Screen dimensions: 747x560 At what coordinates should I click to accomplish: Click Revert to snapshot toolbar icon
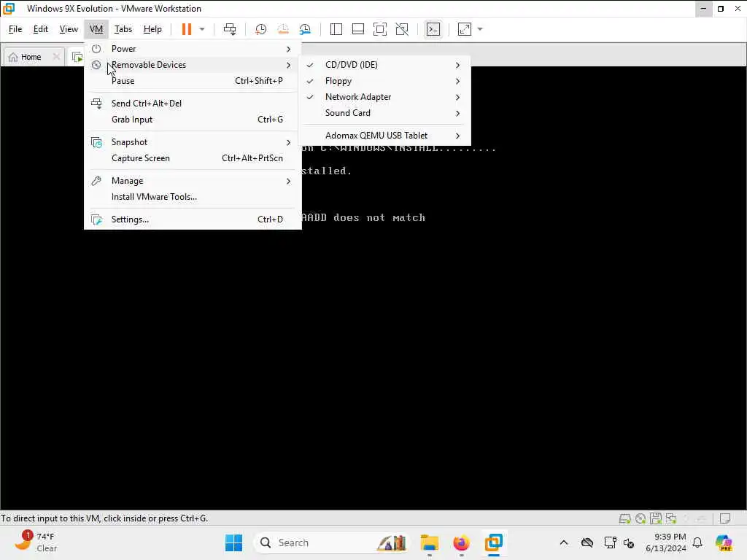[x=283, y=29]
